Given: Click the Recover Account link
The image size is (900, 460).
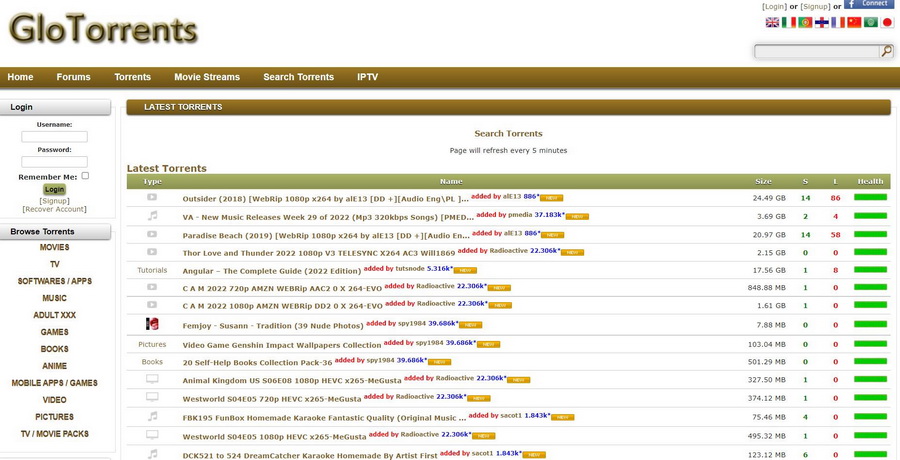Looking at the screenshot, I should tap(55, 209).
